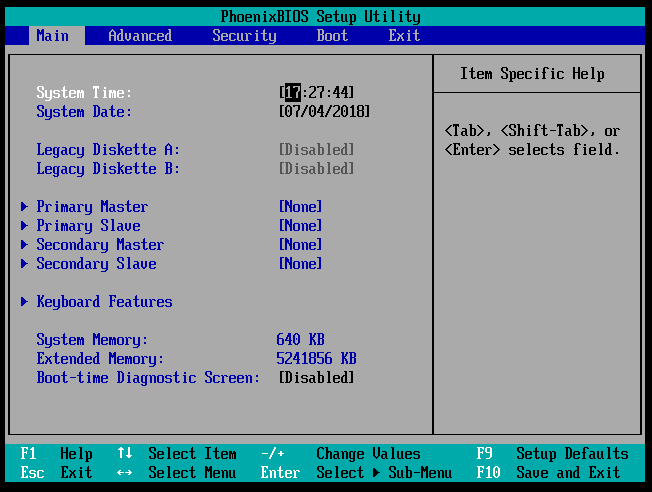Click Primary Slave [None] value
This screenshot has width=652, height=492.
301,225
